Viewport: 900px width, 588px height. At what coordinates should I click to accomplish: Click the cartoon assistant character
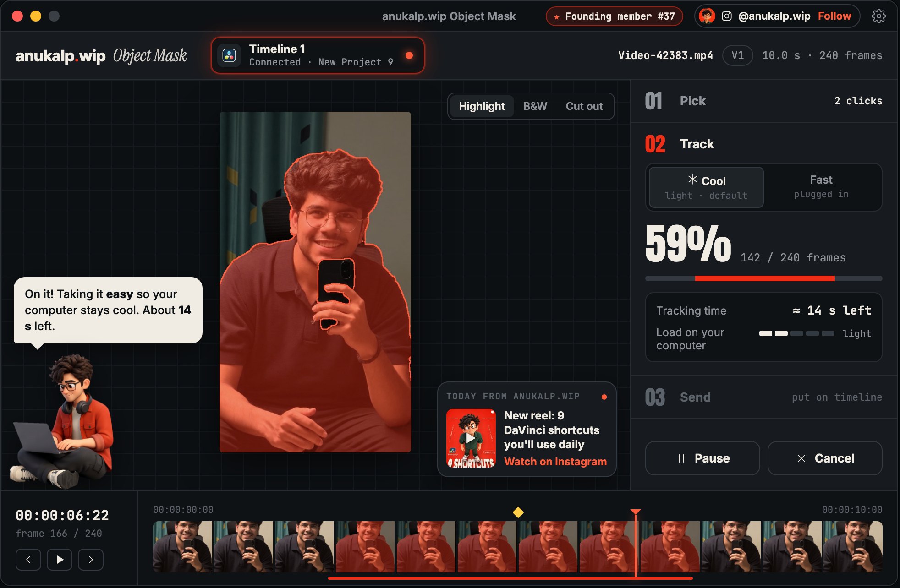(x=62, y=421)
